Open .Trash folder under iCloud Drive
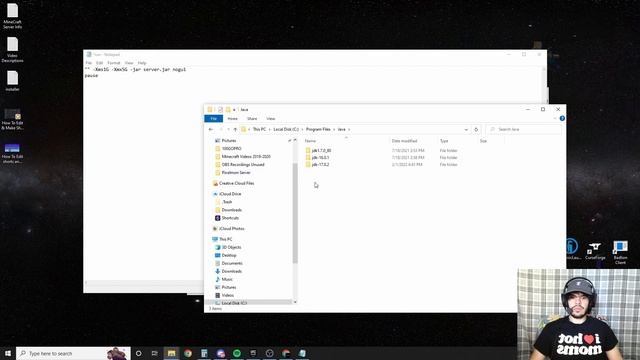The height and width of the screenshot is (360, 640). (x=227, y=202)
